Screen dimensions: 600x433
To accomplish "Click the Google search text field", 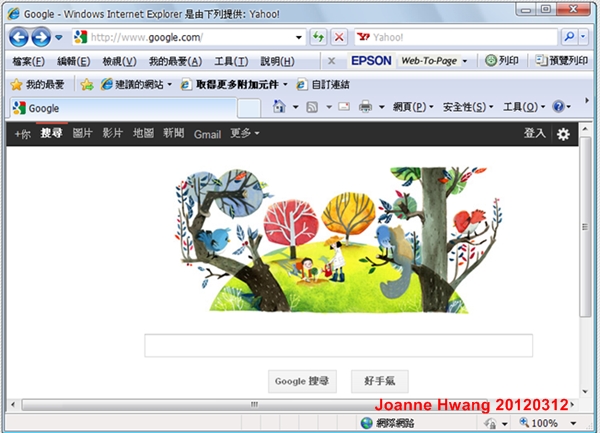I will [338, 345].
